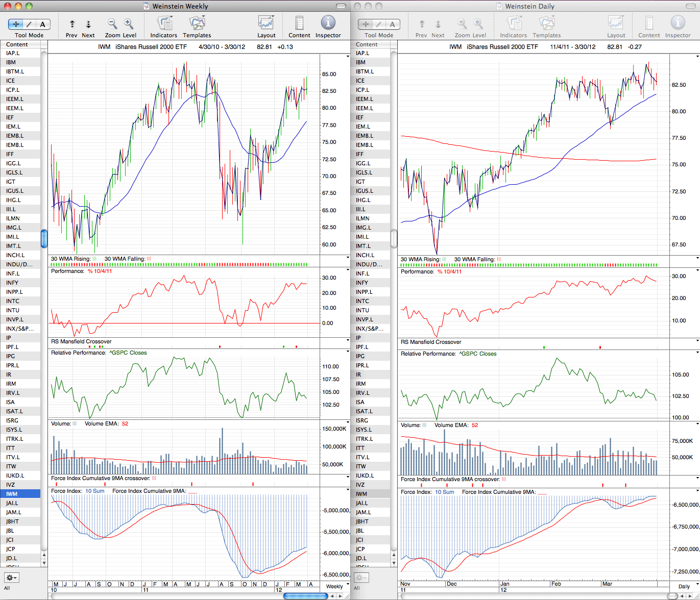Select highlighted IWM row in Weekly list
The image size is (700, 600).
[20, 494]
